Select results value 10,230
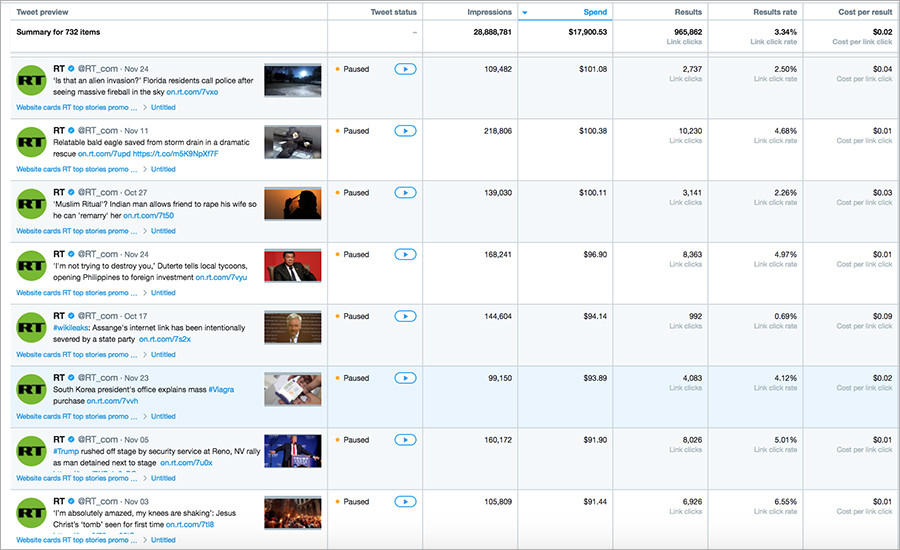 pyautogui.click(x=690, y=131)
